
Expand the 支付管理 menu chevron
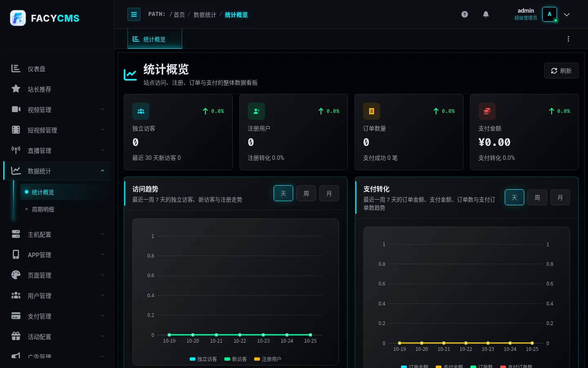(102, 316)
